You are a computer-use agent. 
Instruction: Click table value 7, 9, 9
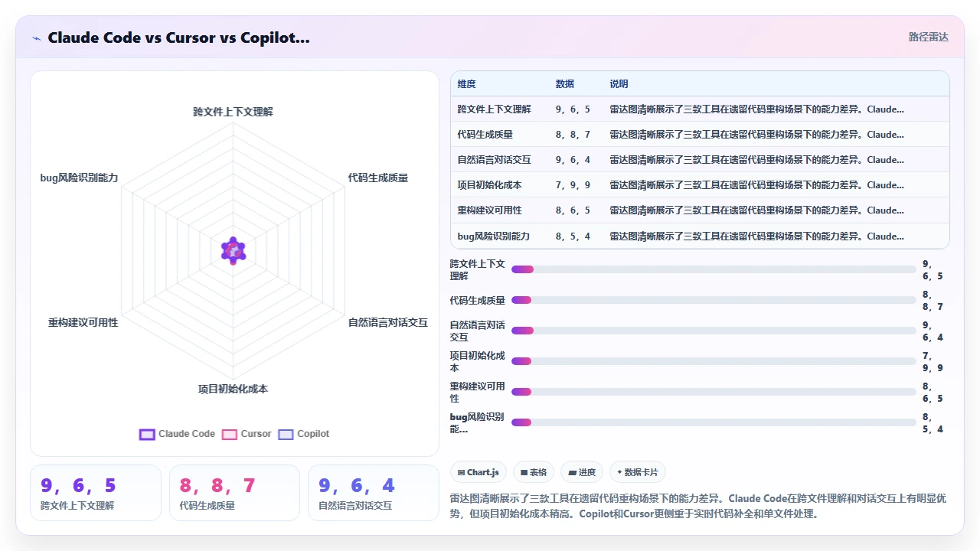click(x=573, y=185)
